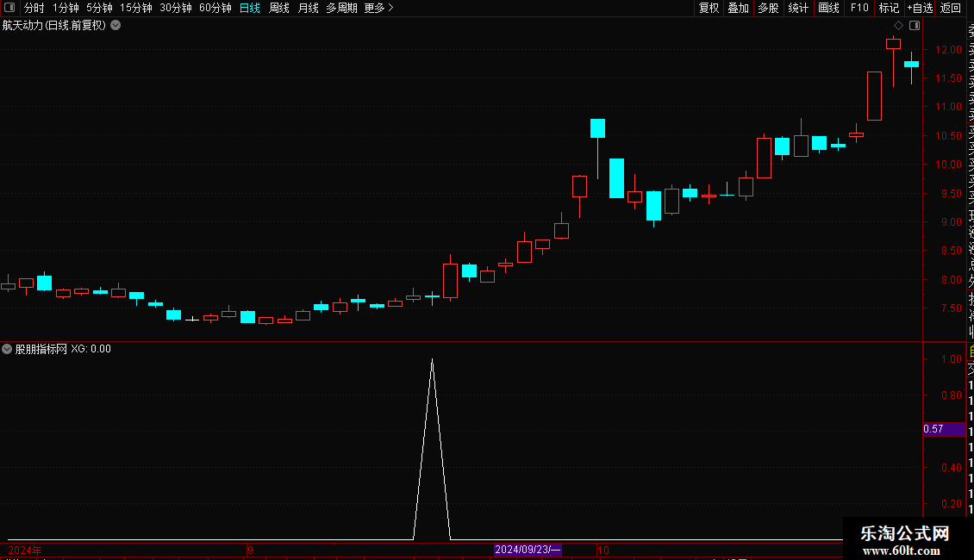Image resolution: width=974 pixels, height=560 pixels.
Task: Switch to 周线 weekly chart
Action: click(x=279, y=8)
